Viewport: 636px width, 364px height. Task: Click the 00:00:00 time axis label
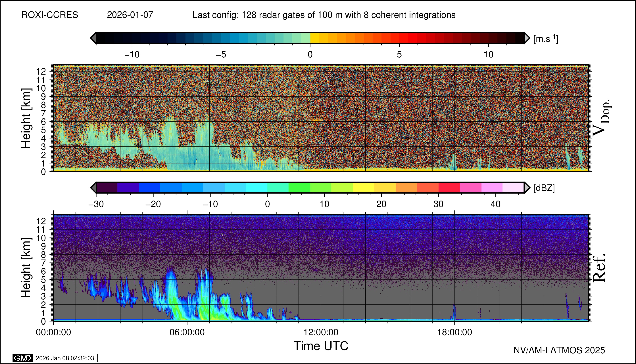coord(53,332)
